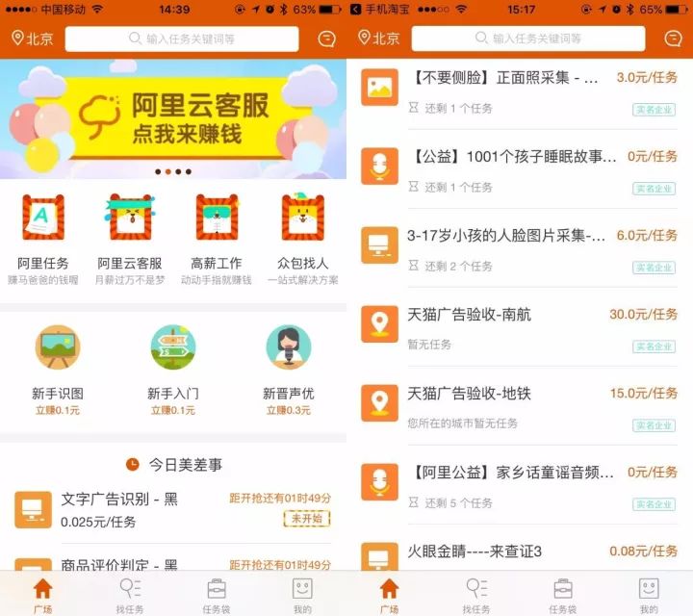This screenshot has width=693, height=616.
Task: Open the 众包找人 tiger icon
Action: [303, 217]
